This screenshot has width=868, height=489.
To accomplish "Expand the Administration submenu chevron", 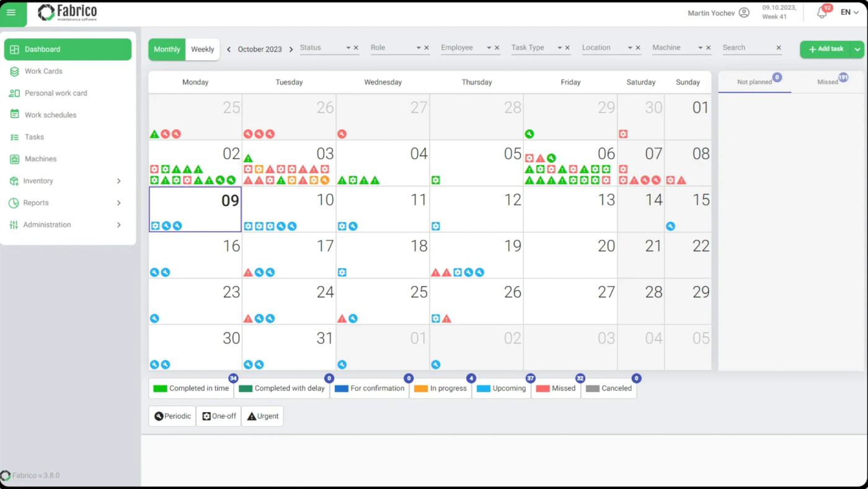I will point(118,225).
